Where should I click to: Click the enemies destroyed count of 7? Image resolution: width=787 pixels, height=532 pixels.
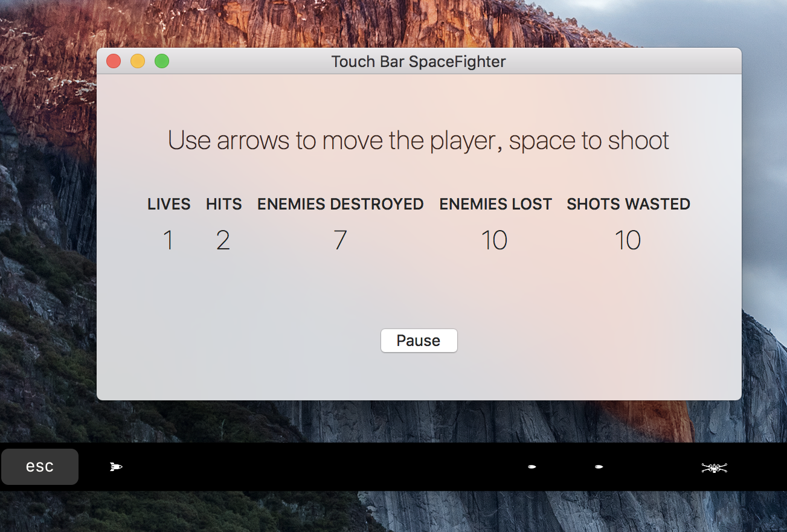[x=340, y=241]
